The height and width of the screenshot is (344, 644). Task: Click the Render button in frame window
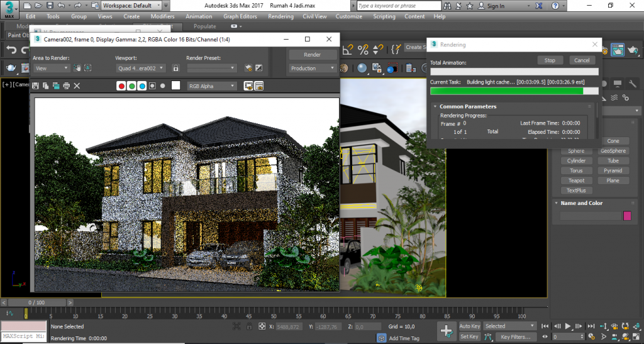click(x=313, y=55)
